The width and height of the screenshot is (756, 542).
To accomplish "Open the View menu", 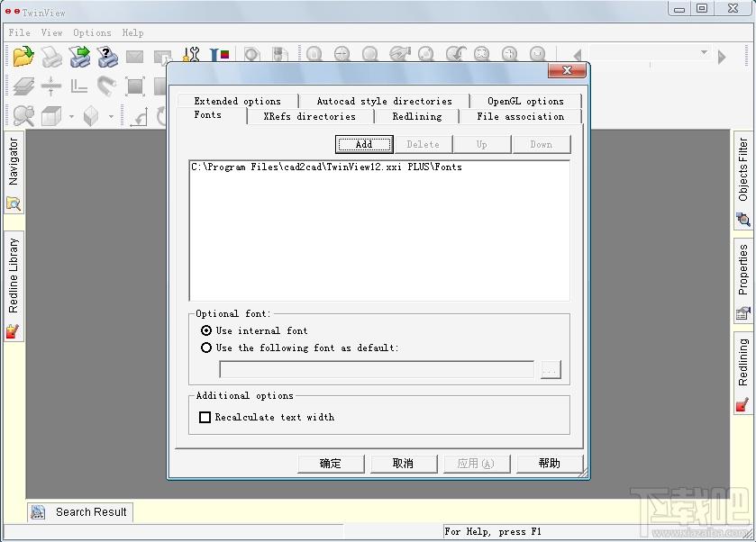I will pos(51,32).
